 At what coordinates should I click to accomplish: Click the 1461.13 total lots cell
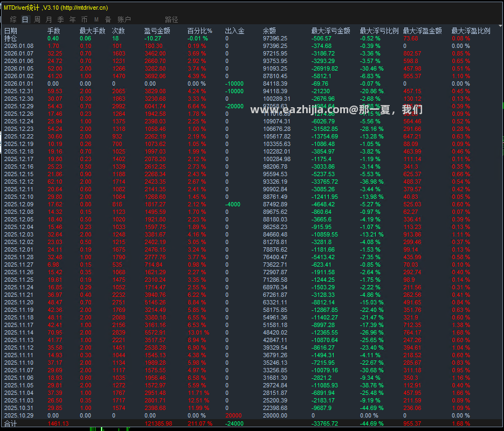coord(58,423)
